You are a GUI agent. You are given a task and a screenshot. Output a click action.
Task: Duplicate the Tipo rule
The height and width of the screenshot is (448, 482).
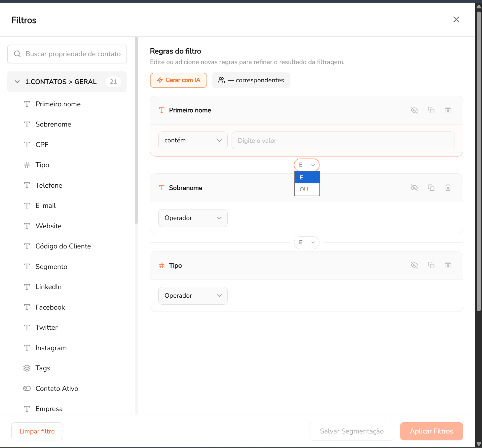pos(431,265)
